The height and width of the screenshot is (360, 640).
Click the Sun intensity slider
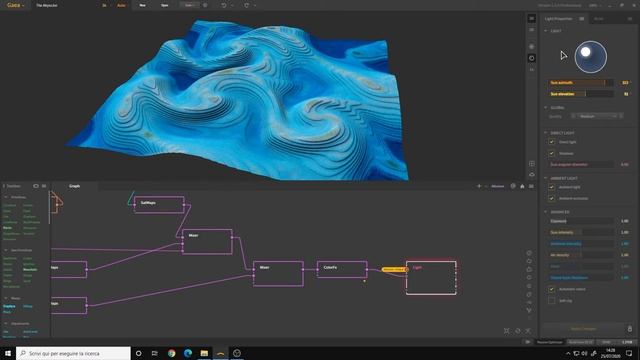pos(580,233)
